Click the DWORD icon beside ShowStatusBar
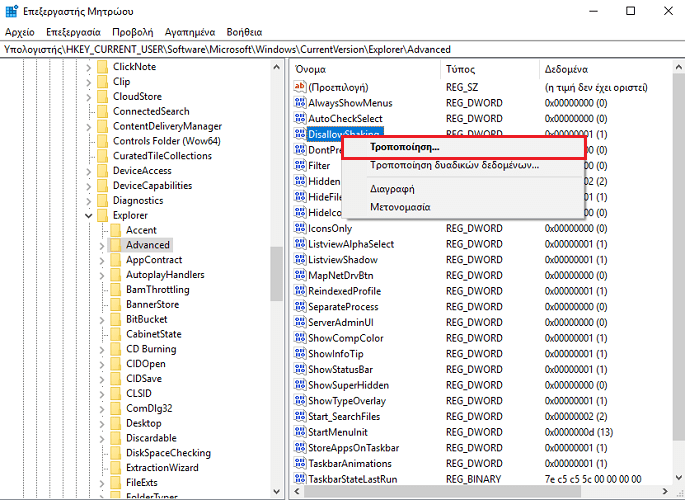Image resolution: width=685 pixels, height=500 pixels. pyautogui.click(x=300, y=369)
